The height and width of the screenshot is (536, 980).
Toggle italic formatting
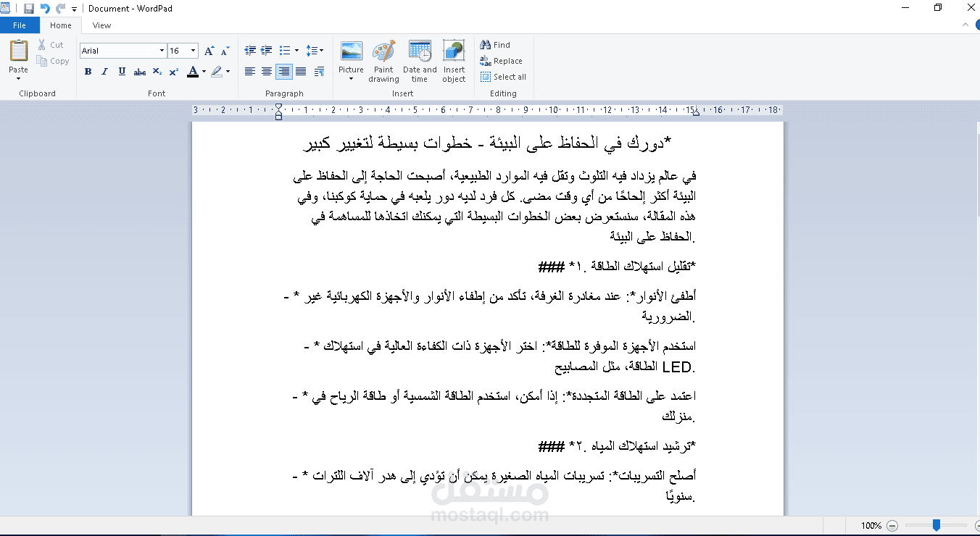tap(104, 72)
